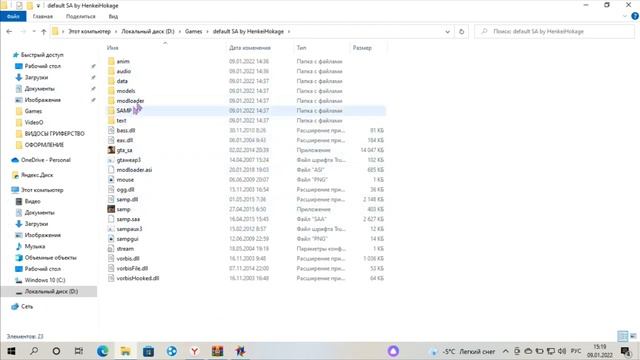Open recent locations dropdown arrow
Image resolution: width=640 pixels, height=360 pixels.
point(34,31)
